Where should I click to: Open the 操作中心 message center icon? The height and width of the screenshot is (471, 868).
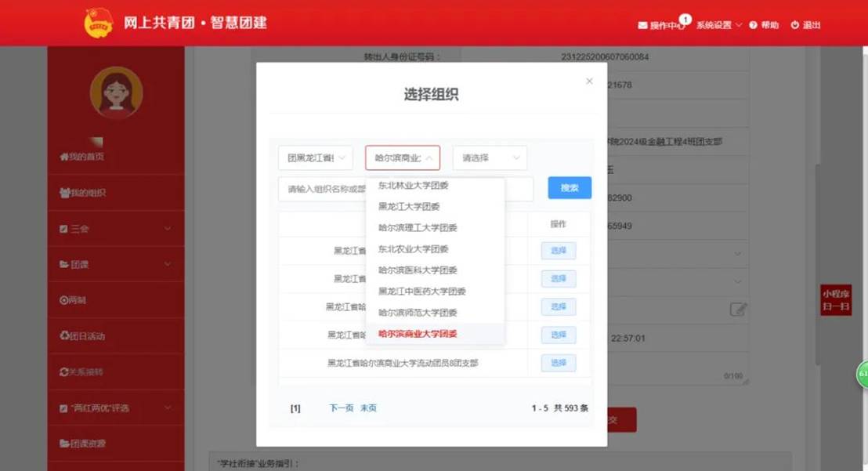coord(643,25)
